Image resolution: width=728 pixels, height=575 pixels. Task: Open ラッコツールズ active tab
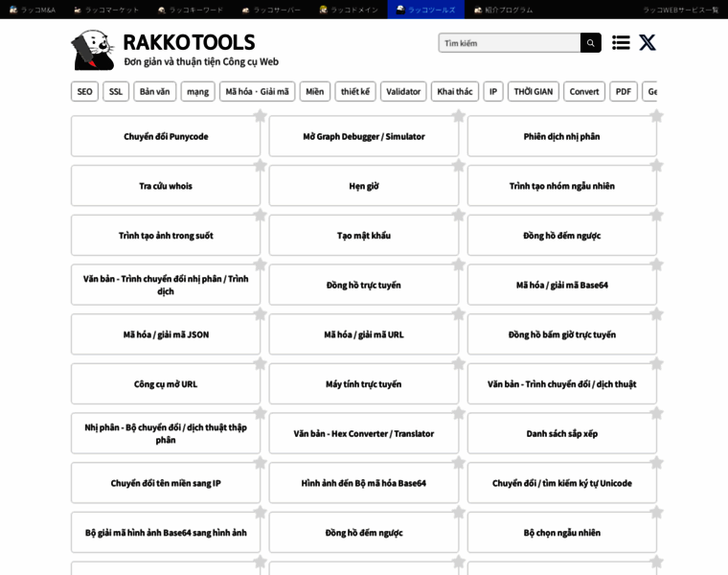(425, 10)
